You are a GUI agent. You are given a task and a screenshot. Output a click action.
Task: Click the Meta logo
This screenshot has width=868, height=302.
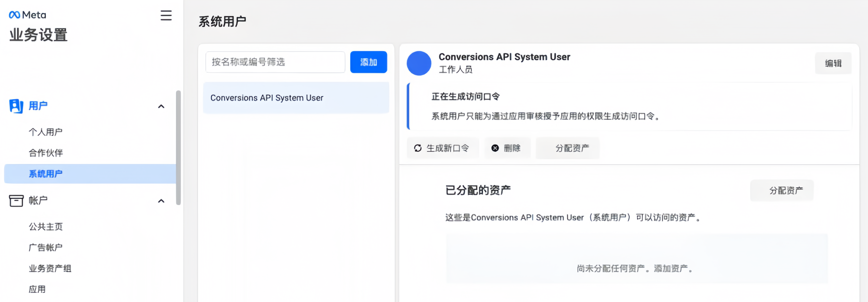point(27,15)
